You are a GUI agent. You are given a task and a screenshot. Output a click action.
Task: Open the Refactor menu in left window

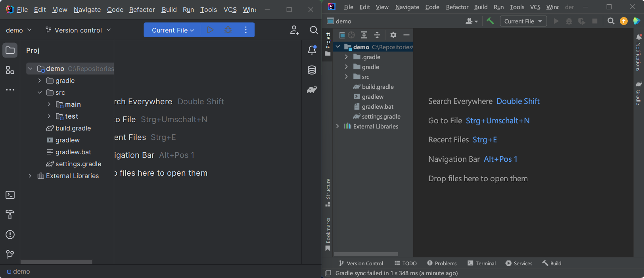[x=142, y=10]
